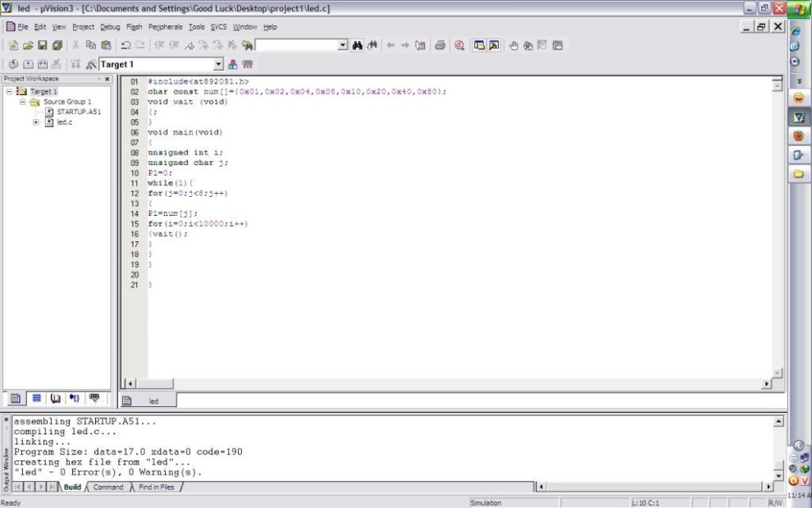The height and width of the screenshot is (508, 812).
Task: Open the find text combo box arrow
Action: [x=342, y=46]
